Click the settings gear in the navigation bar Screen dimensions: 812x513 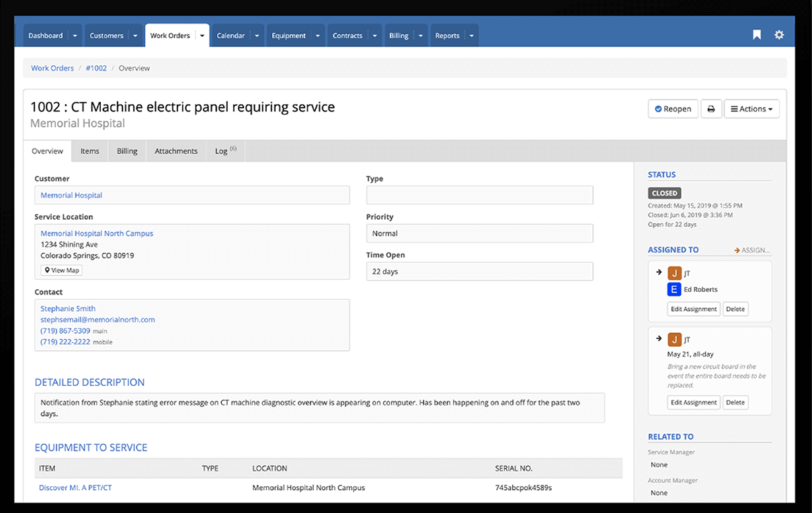tap(779, 34)
